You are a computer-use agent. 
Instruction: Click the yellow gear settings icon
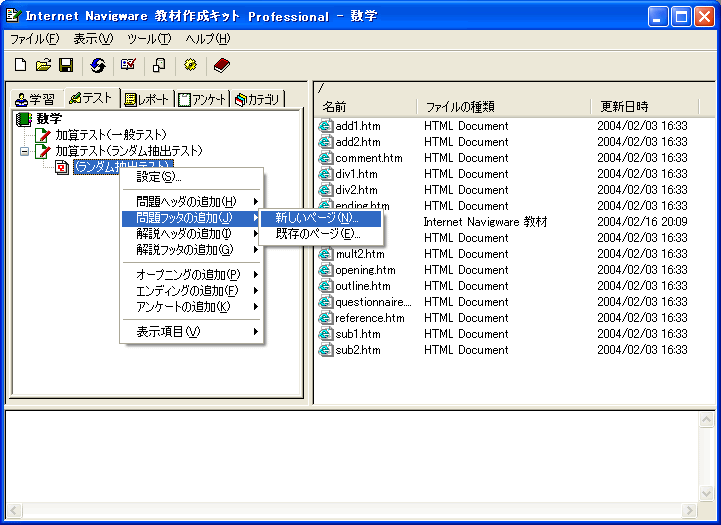pyautogui.click(x=190, y=65)
